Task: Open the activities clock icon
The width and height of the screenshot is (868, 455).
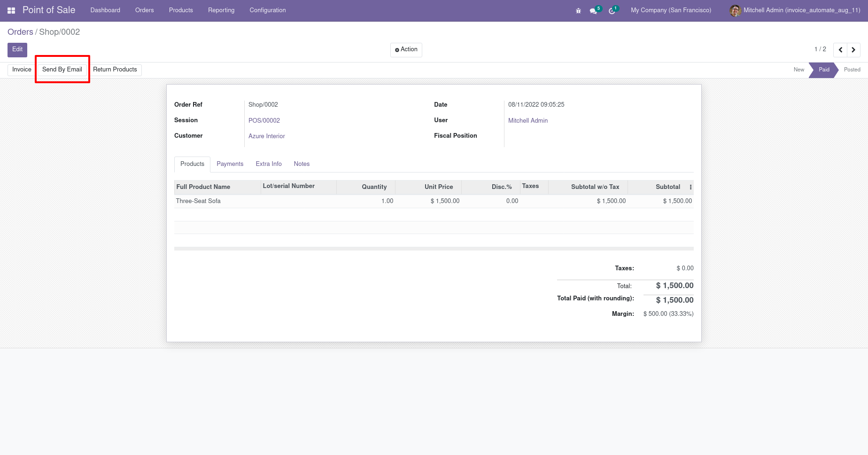Action: (612, 11)
